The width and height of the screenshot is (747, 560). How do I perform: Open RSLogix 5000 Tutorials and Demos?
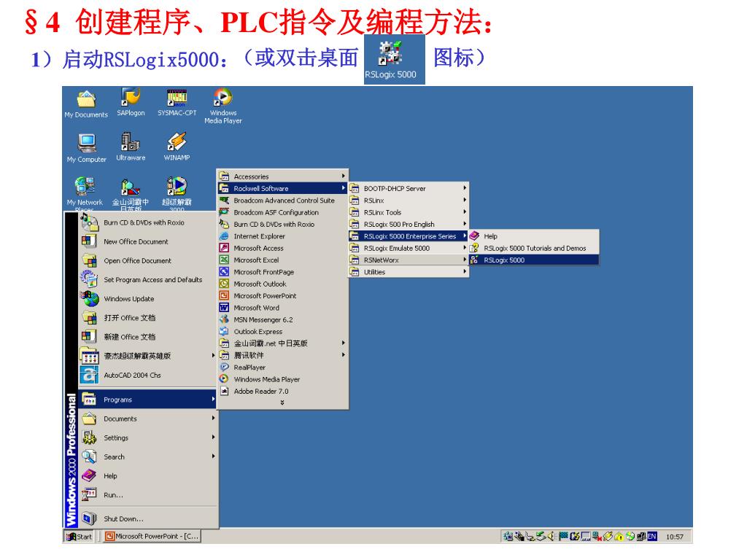(533, 248)
